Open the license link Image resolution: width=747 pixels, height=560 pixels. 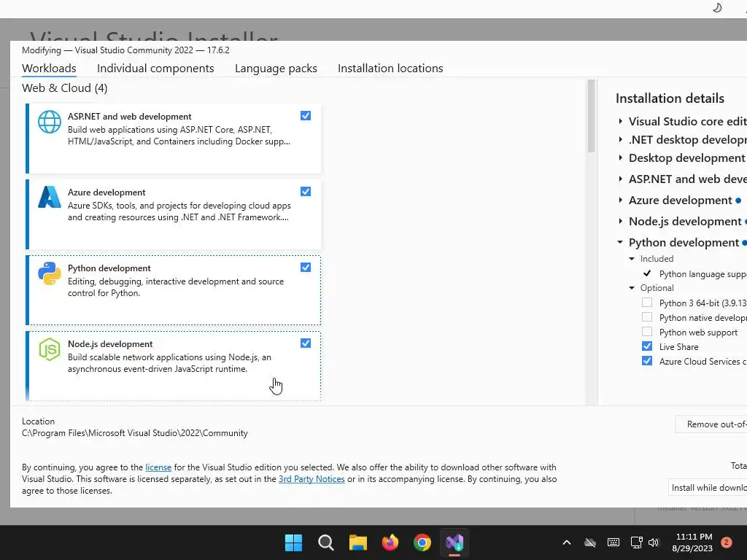point(158,467)
